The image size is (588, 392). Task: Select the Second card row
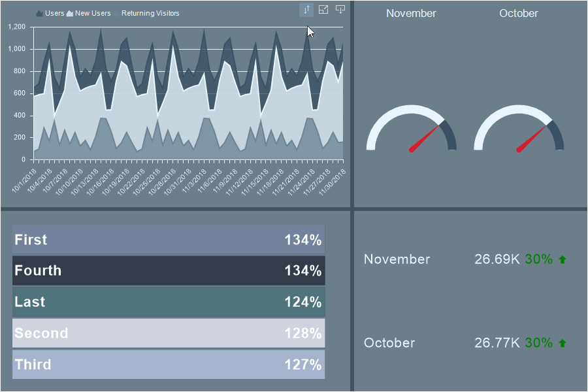pos(168,333)
